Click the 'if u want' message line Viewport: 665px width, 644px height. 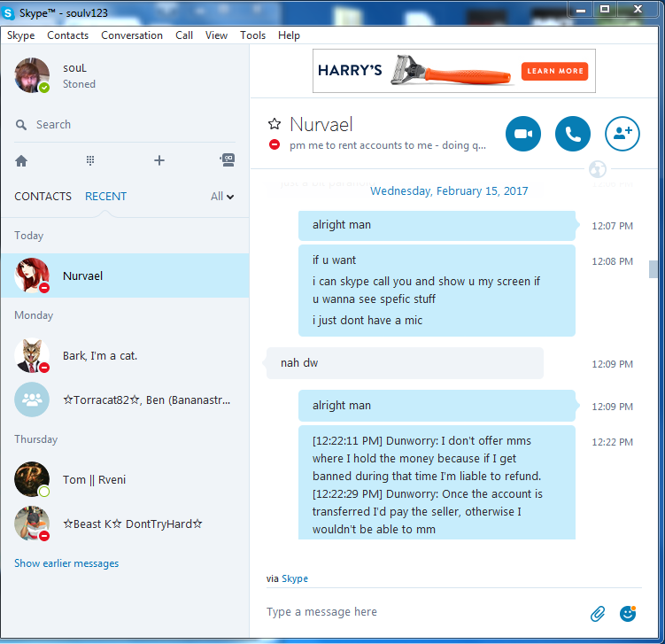(334, 260)
